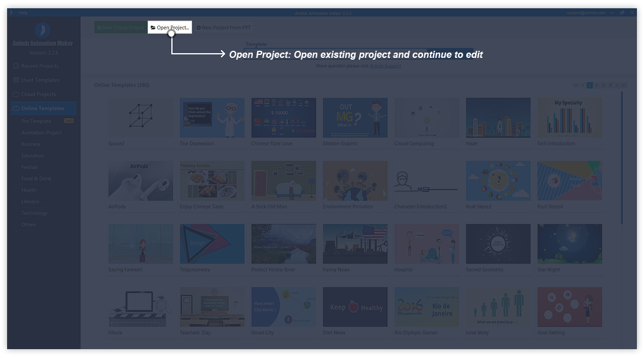
Task: Go to page 2 of online templates
Action: click(x=596, y=86)
